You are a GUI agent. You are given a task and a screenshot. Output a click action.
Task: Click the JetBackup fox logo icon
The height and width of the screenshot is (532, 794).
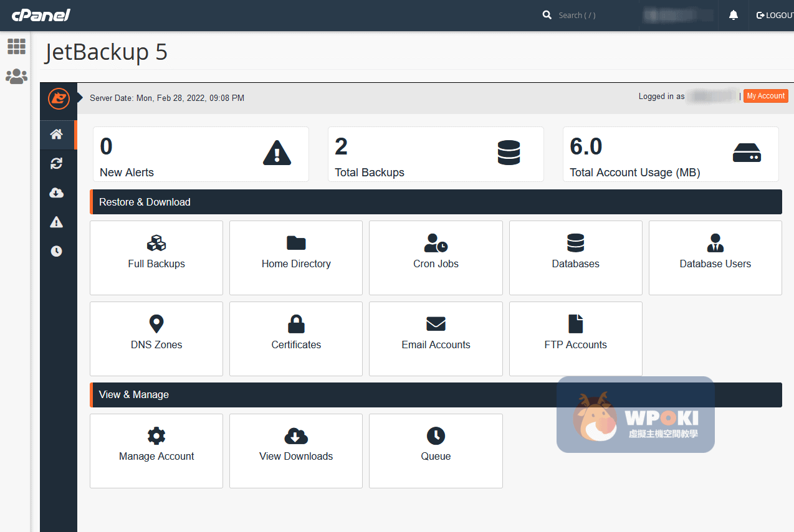59,98
